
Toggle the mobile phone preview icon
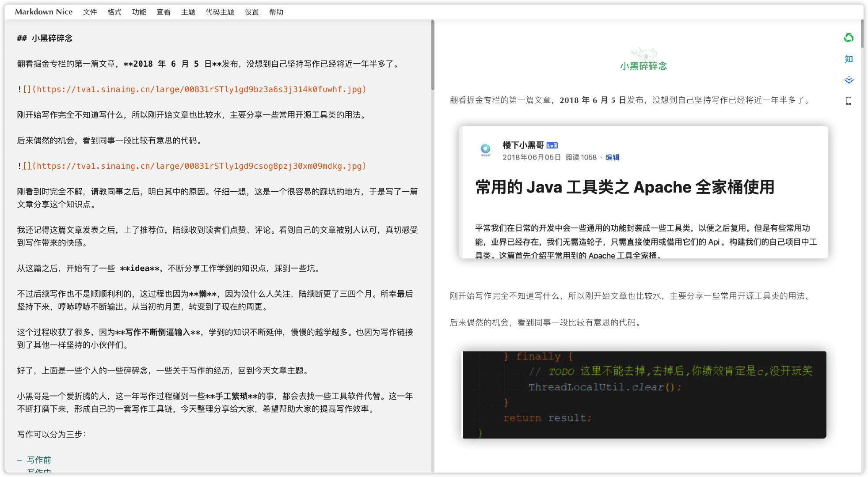point(848,101)
